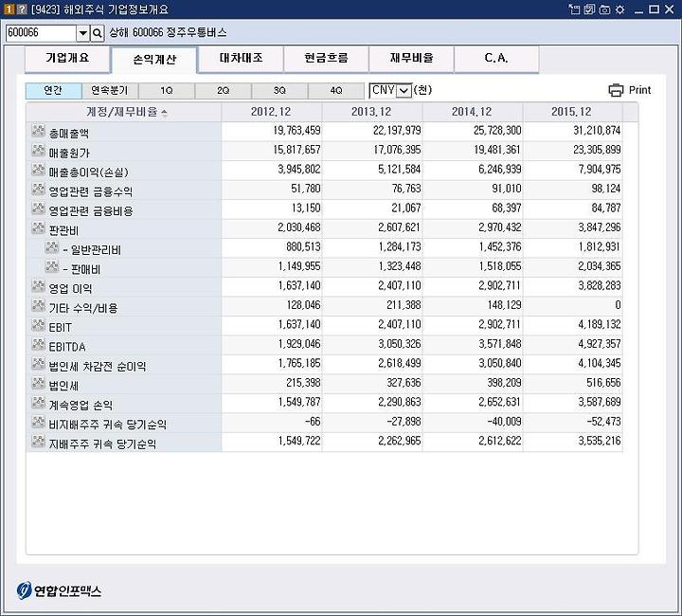The width and height of the screenshot is (682, 616).
Task: Select the 4Q period toggle
Action: (336, 90)
